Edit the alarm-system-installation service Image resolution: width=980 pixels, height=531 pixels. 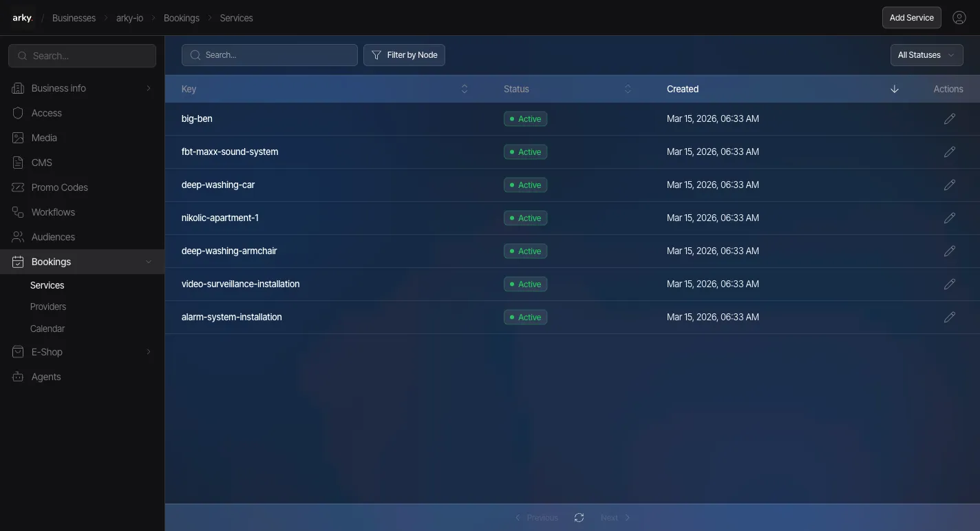[950, 317]
